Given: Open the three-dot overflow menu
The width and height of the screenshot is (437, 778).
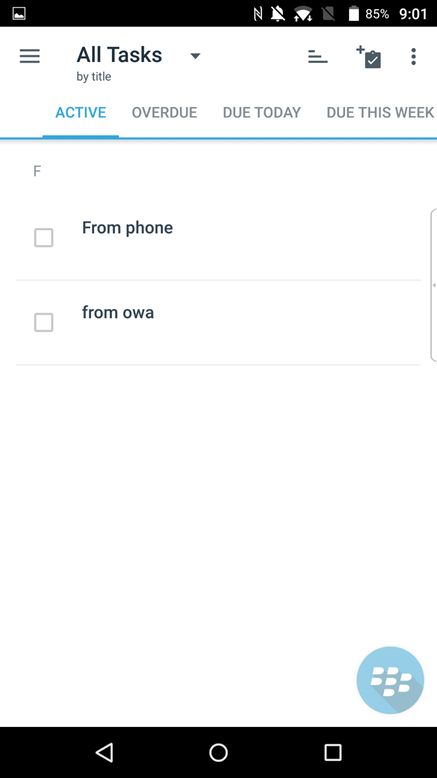Looking at the screenshot, I should click(x=413, y=57).
